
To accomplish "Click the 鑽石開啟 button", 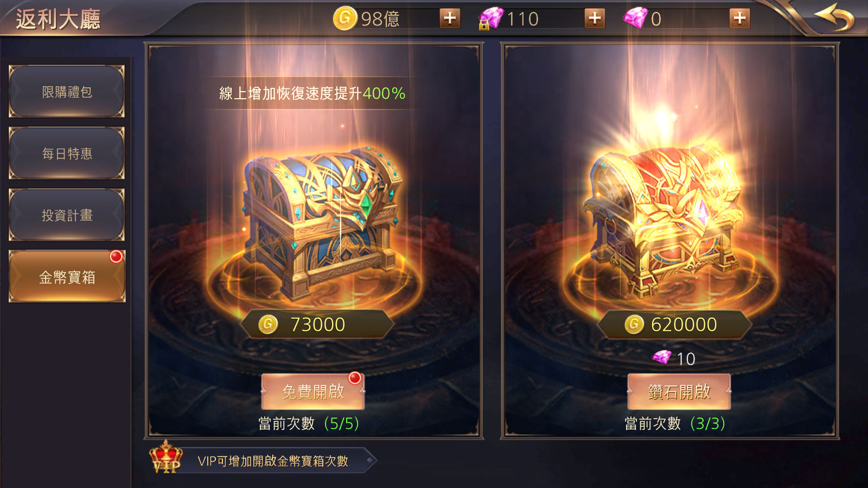I will [x=679, y=391].
